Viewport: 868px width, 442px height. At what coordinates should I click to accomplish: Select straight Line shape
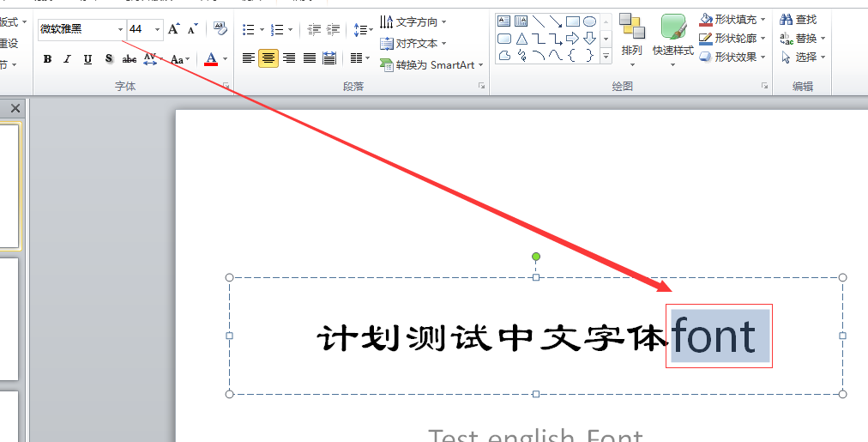[538, 21]
